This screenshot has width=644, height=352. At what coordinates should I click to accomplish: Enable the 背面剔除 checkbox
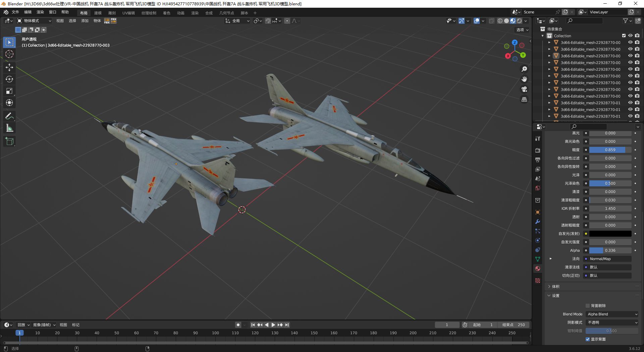click(588, 306)
